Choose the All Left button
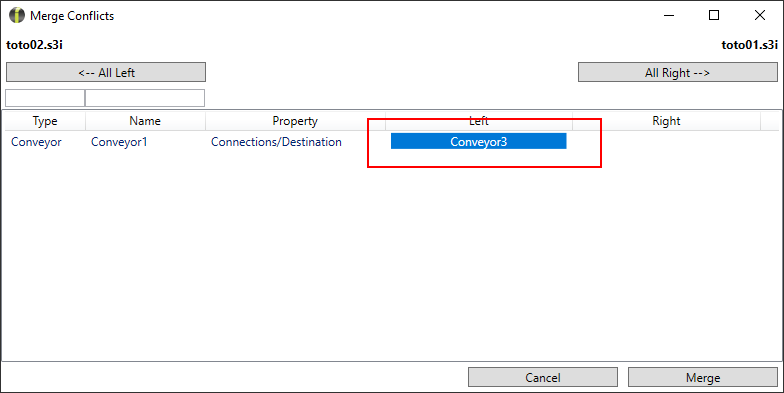This screenshot has width=784, height=393. (106, 72)
